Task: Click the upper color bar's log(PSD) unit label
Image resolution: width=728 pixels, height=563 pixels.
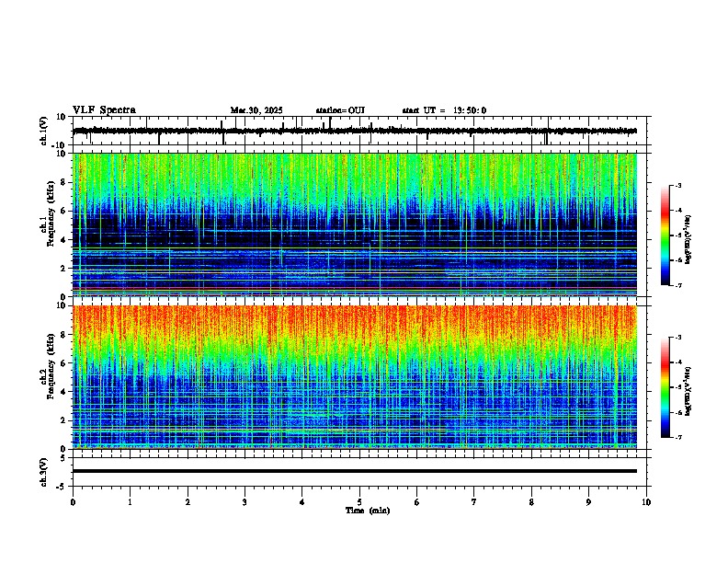Action: click(688, 240)
